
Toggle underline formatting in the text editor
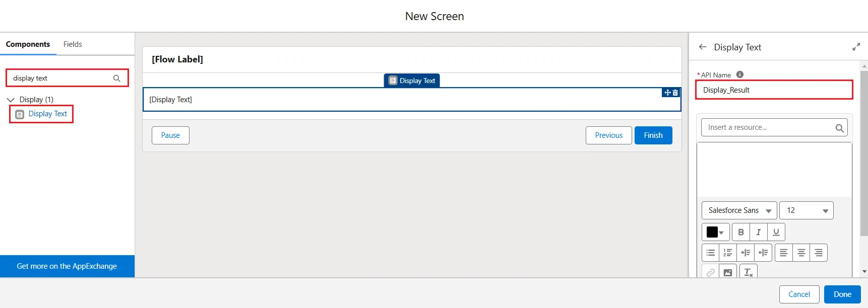776,232
